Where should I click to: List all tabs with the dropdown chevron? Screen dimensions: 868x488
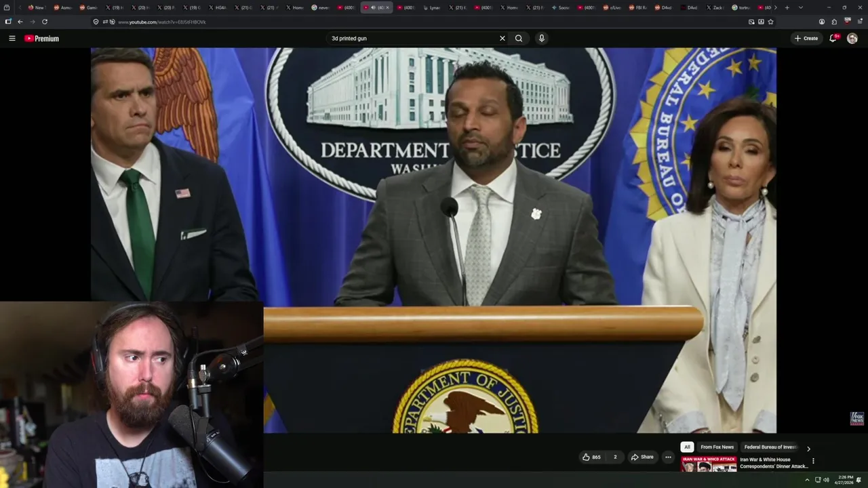click(x=800, y=7)
